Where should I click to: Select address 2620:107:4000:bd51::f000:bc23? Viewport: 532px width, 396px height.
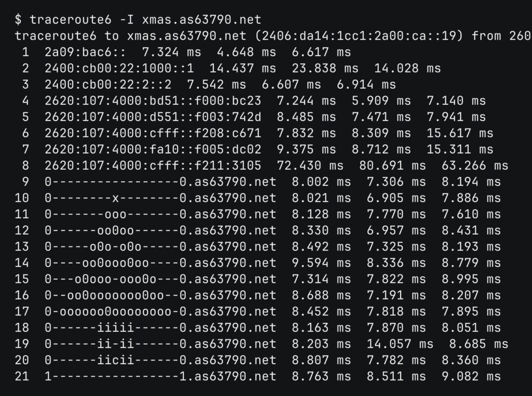click(x=153, y=101)
